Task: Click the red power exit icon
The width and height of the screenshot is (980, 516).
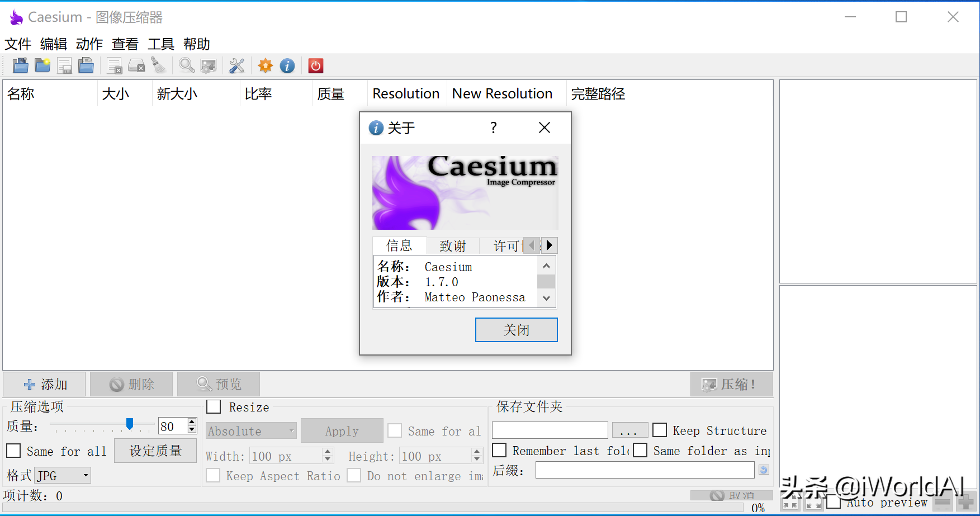Action: pyautogui.click(x=316, y=66)
